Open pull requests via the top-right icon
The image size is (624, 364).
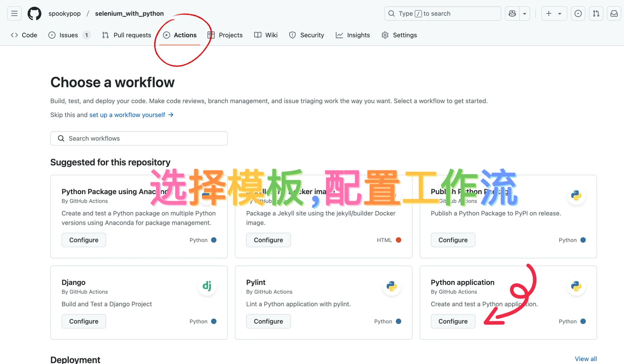(596, 13)
